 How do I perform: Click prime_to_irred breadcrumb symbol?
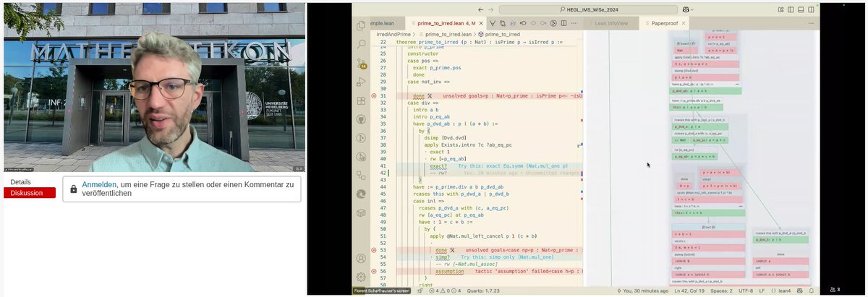pyautogui.click(x=498, y=34)
